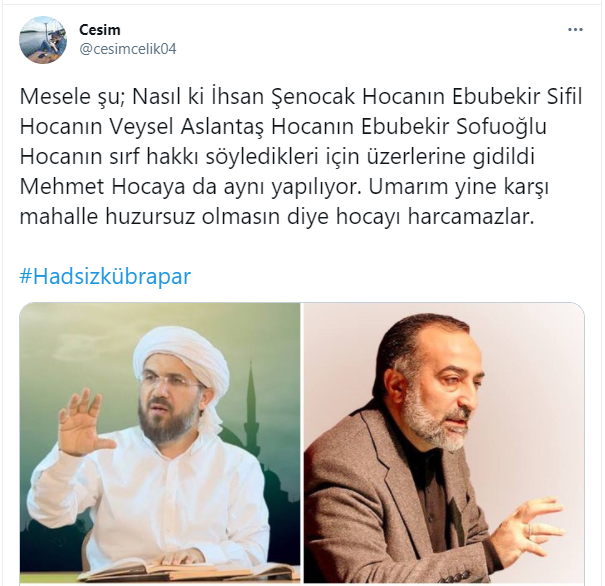This screenshot has width=605, height=586.
Task: Enlarge the photo of man in gray jacket
Action: (444, 443)
